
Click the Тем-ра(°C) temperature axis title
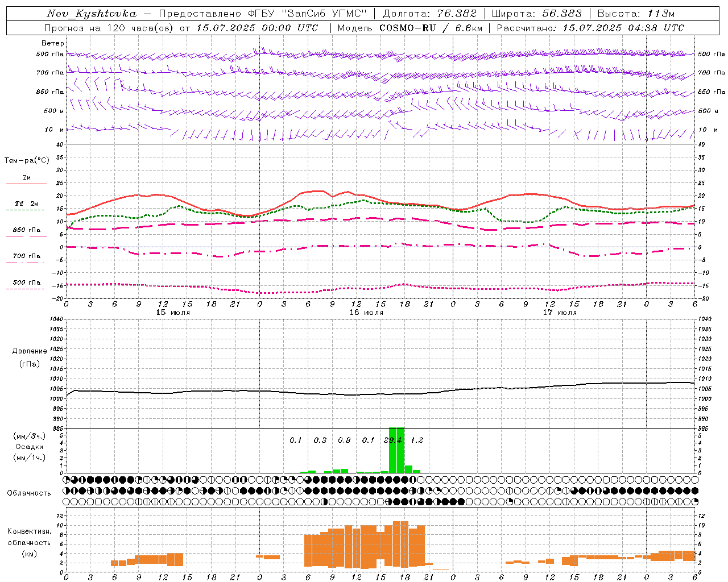[27, 161]
